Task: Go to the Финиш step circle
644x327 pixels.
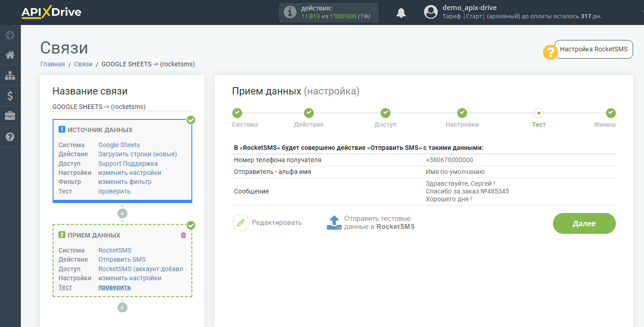Action: (611, 113)
